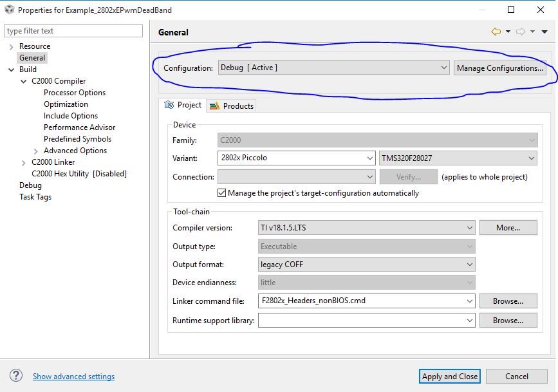This screenshot has height=392, width=558.
Task: Open the Output format dropdown
Action: point(470,264)
